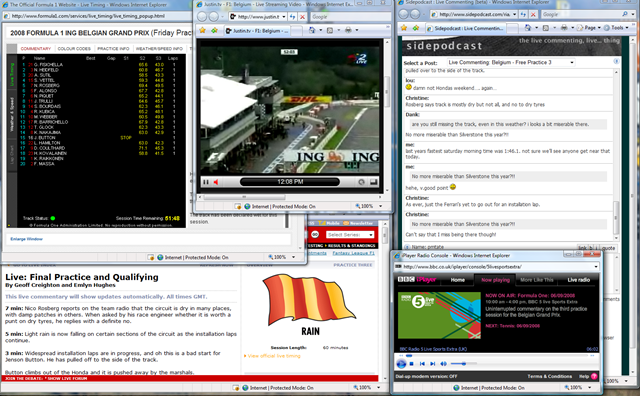Open Justin.tv video in fullscreen mode

373,182
